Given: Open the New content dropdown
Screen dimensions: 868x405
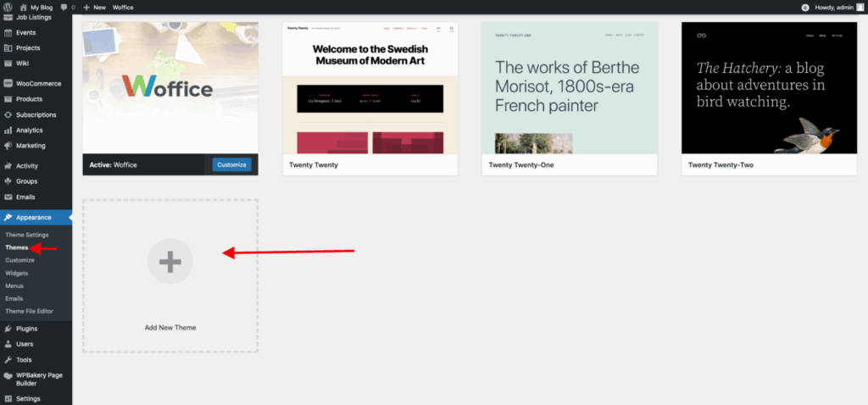Looking at the screenshot, I should 95,7.
